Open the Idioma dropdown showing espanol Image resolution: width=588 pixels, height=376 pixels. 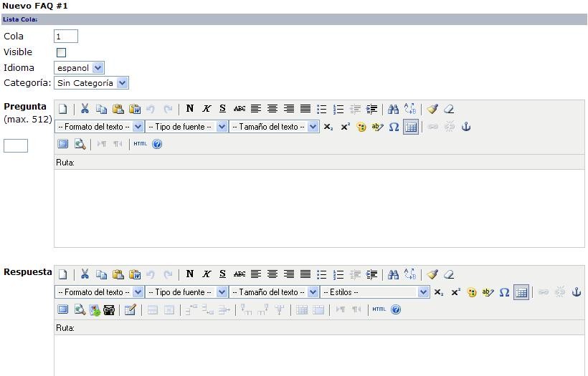80,68
